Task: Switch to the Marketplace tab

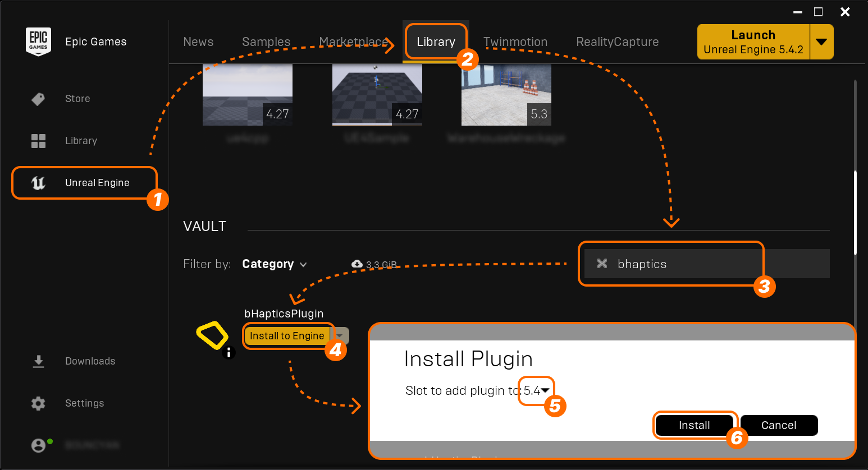Action: 353,42
